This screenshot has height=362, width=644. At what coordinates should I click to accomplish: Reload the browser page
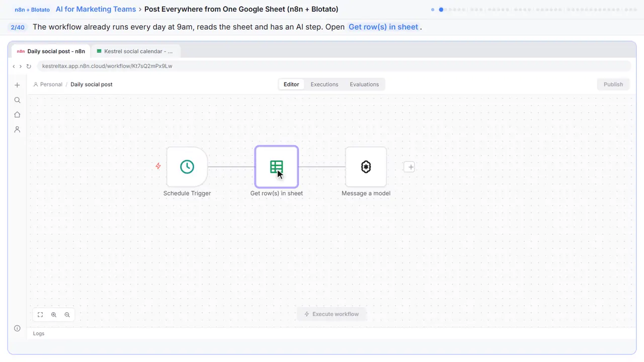point(29,66)
